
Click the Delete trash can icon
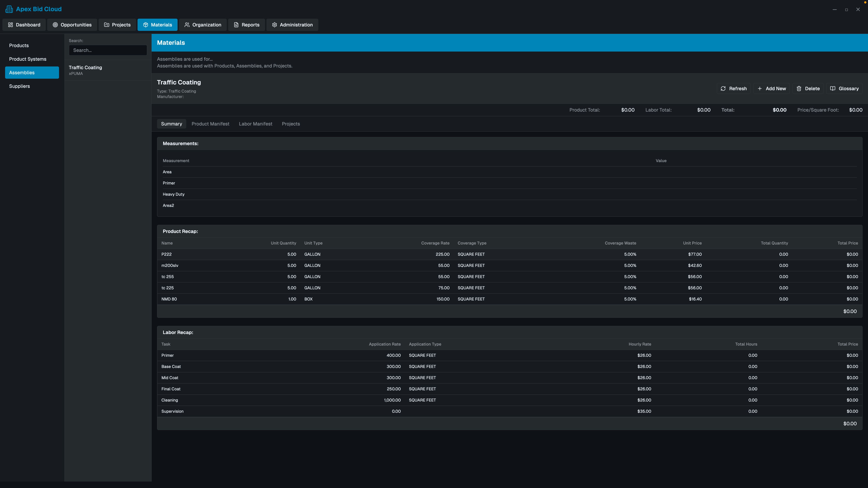point(799,89)
